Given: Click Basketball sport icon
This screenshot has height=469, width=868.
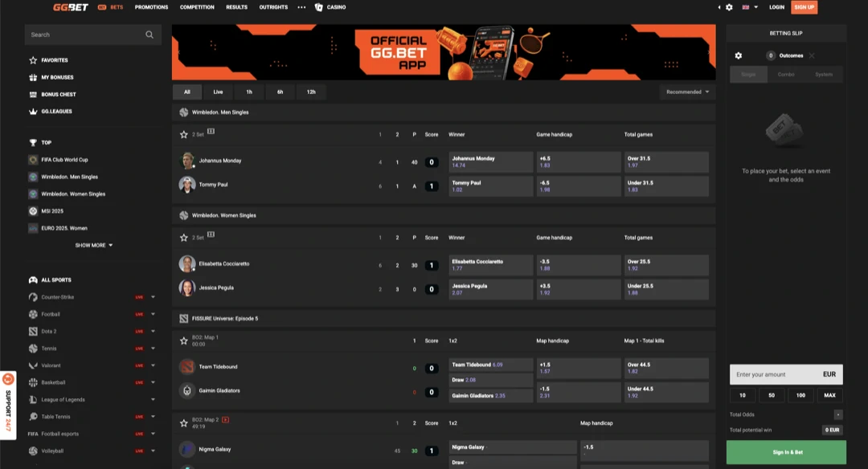Looking at the screenshot, I should tap(33, 382).
